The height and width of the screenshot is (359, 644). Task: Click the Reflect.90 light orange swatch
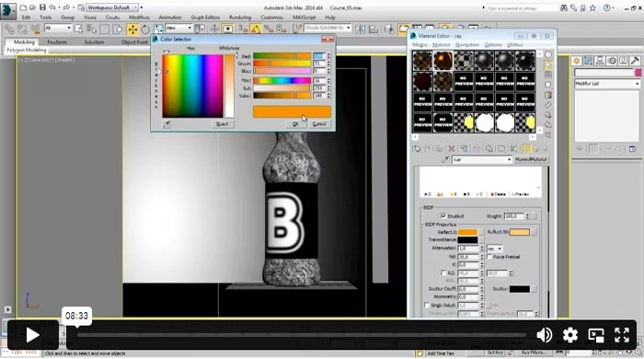pos(520,232)
